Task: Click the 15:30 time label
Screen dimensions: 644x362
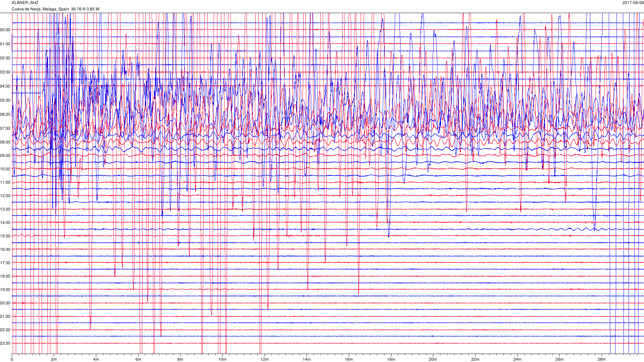Action: click(5, 236)
